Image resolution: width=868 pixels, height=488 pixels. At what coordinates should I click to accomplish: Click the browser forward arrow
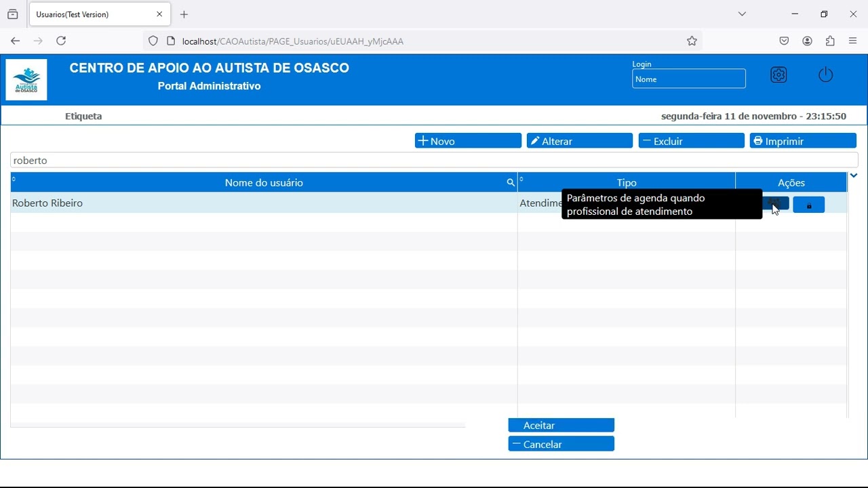pos(38,41)
